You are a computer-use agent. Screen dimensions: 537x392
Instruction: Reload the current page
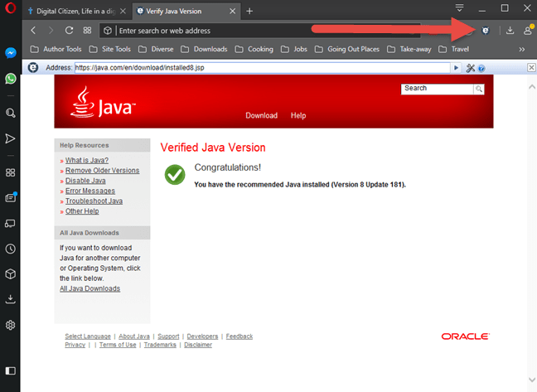coord(69,31)
